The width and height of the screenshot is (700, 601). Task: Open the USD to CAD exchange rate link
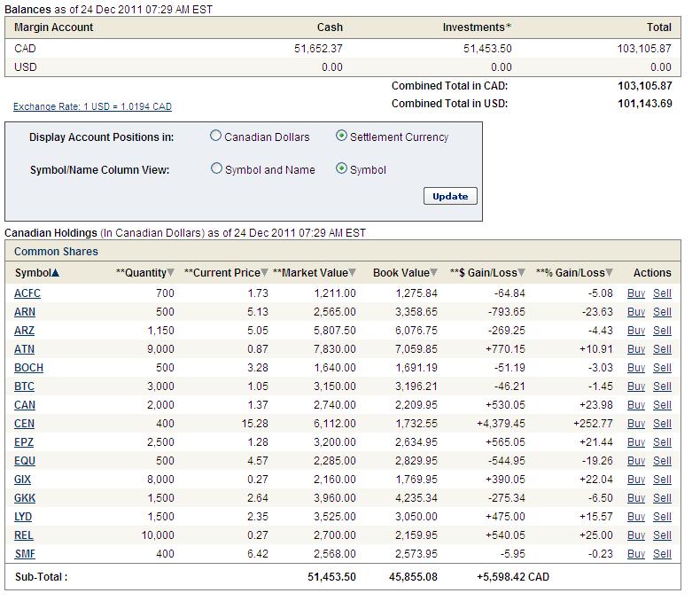92,106
